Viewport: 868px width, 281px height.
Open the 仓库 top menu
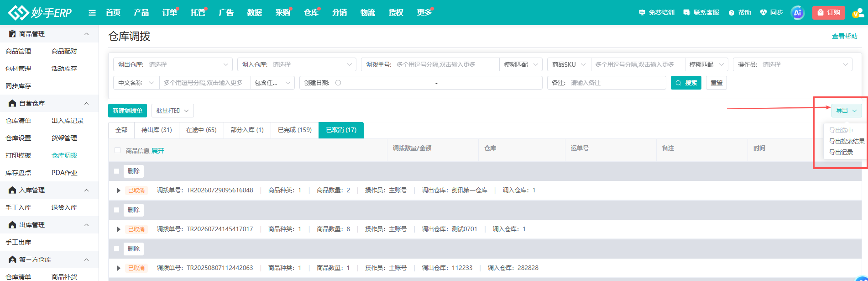tap(311, 12)
